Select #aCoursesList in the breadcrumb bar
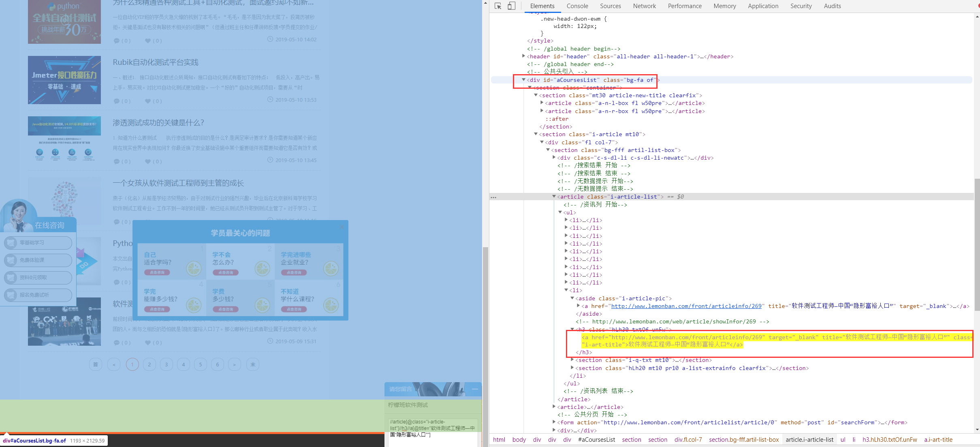Screen dimensions: 980x447 click(596, 440)
